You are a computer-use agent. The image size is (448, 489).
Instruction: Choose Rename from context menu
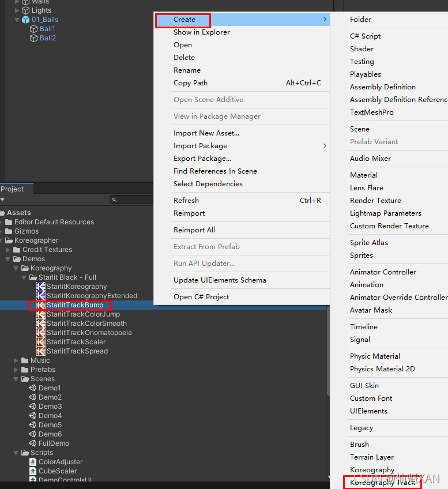[x=242, y=70]
